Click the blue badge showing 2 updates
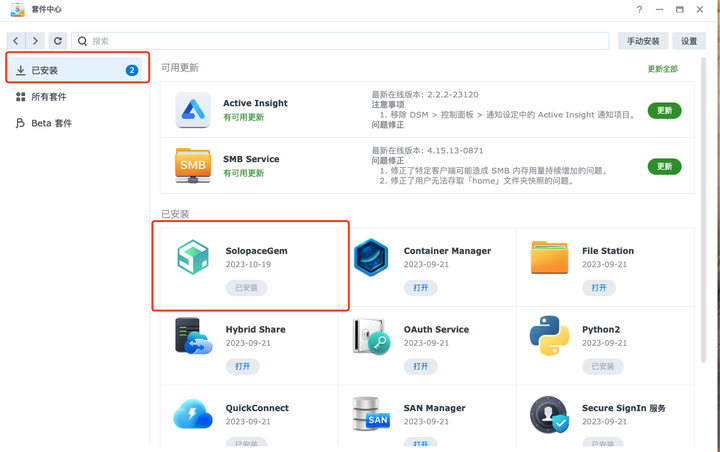This screenshot has width=720, height=452. (132, 70)
